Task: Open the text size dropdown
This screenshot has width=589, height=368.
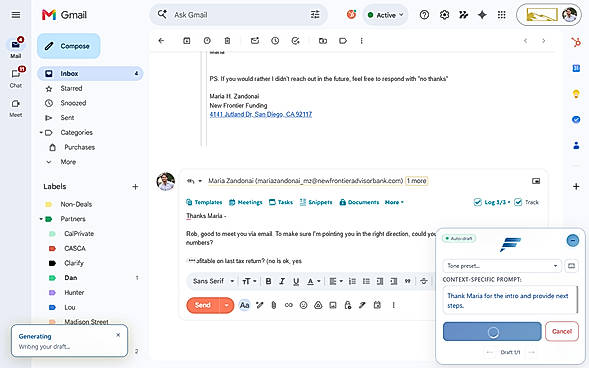Action: point(249,281)
